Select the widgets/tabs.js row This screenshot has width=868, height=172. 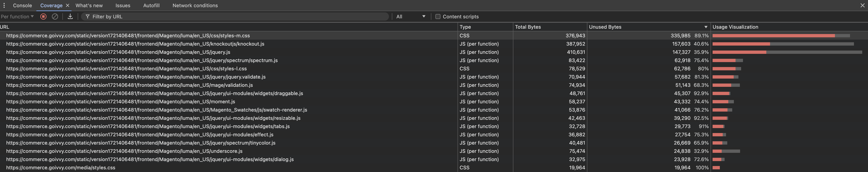coord(434,126)
